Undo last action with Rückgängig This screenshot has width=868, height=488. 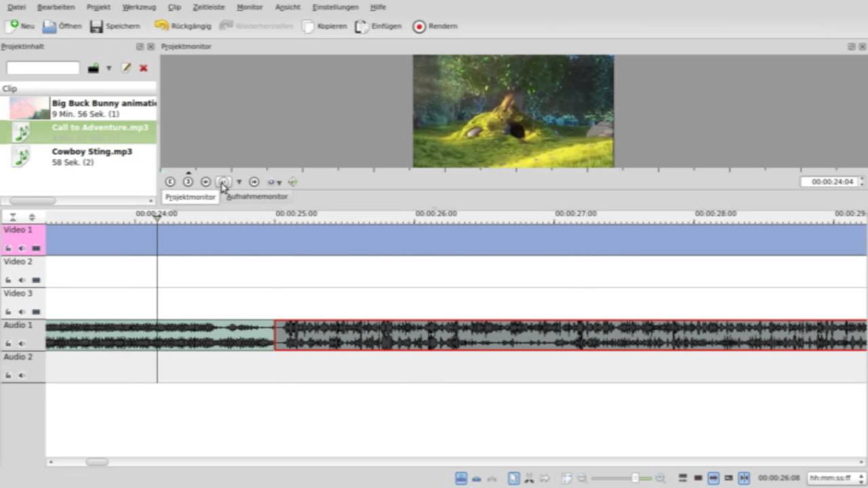(183, 26)
